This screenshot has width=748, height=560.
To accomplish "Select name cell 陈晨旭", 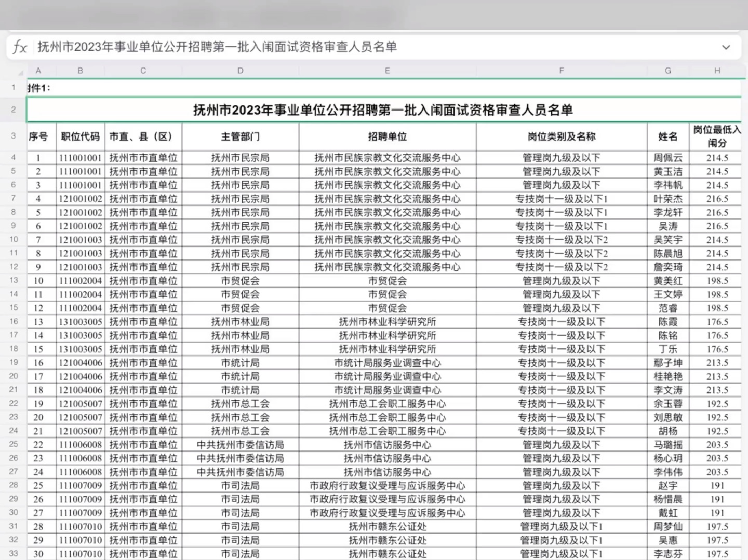I will (668, 253).
